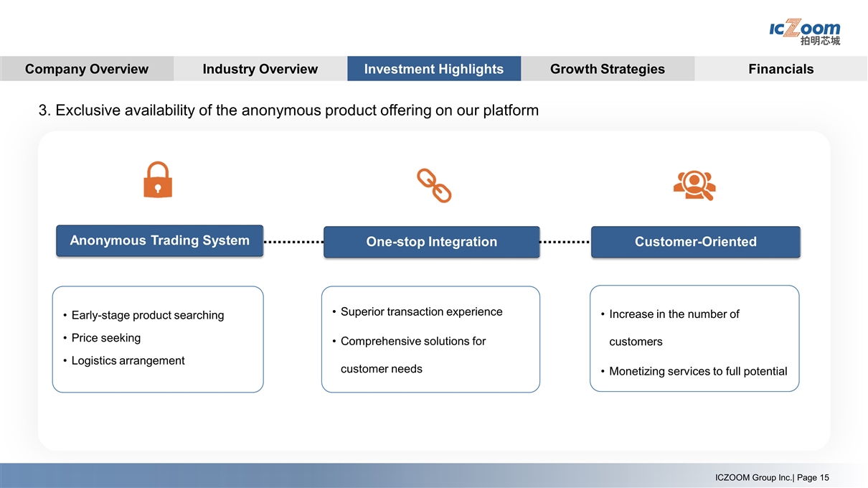Image resolution: width=868 pixels, height=488 pixels.
Task: Click the customer search magnifier icon
Action: pyautogui.click(x=694, y=185)
